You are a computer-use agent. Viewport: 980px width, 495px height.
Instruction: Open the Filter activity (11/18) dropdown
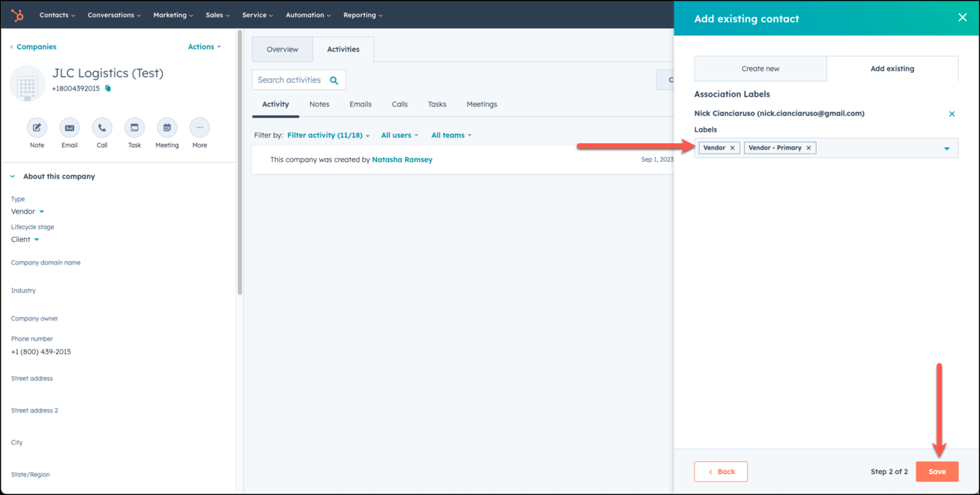pos(328,135)
